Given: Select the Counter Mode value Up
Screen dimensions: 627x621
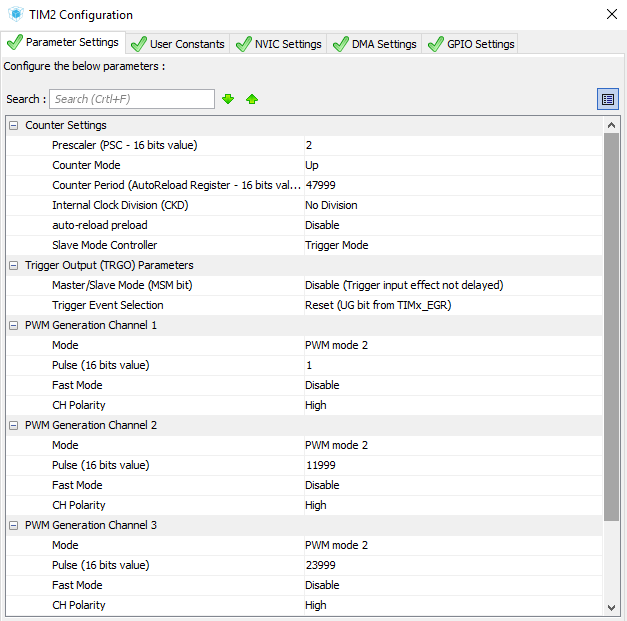Looking at the screenshot, I should tap(450, 165).
